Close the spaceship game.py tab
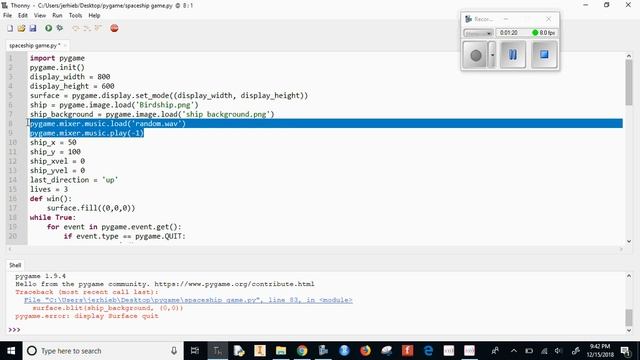640x360 pixels. (65, 45)
